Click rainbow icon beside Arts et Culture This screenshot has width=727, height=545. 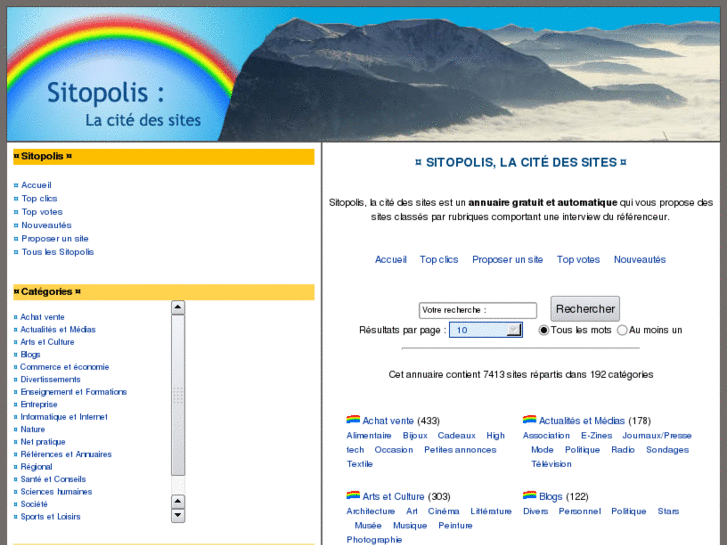(x=353, y=495)
